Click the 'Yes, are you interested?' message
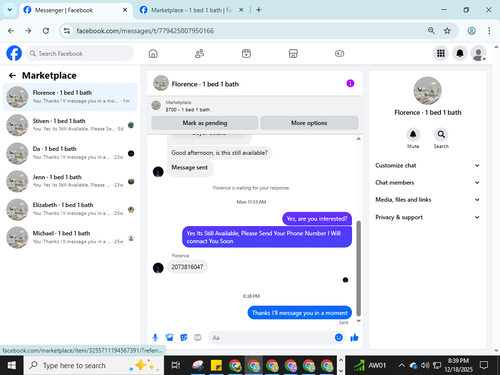This screenshot has height=375, width=500. click(317, 219)
